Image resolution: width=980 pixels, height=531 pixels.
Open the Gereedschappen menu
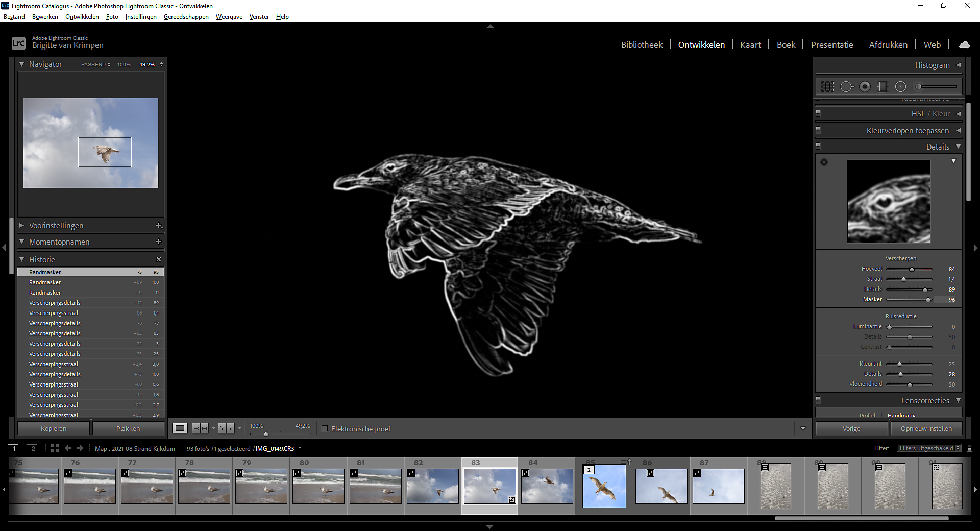(x=186, y=17)
